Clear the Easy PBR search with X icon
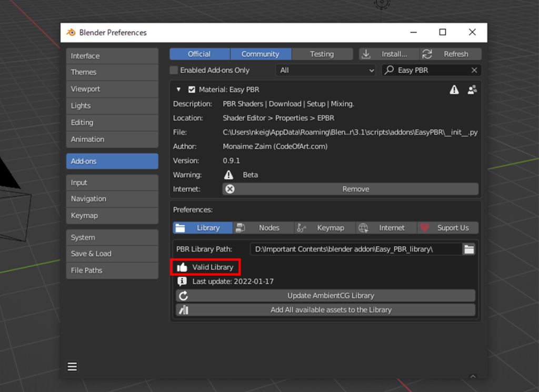This screenshot has width=539, height=392. pyautogui.click(x=474, y=70)
